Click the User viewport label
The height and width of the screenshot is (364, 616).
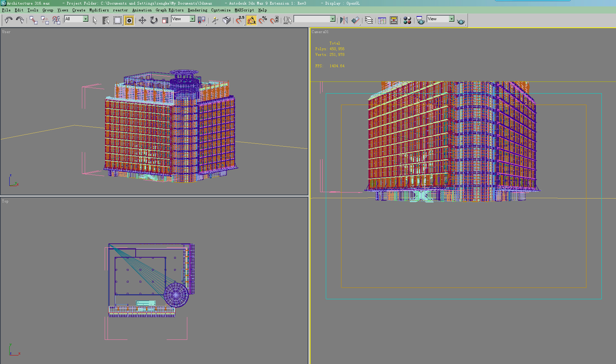(6, 32)
